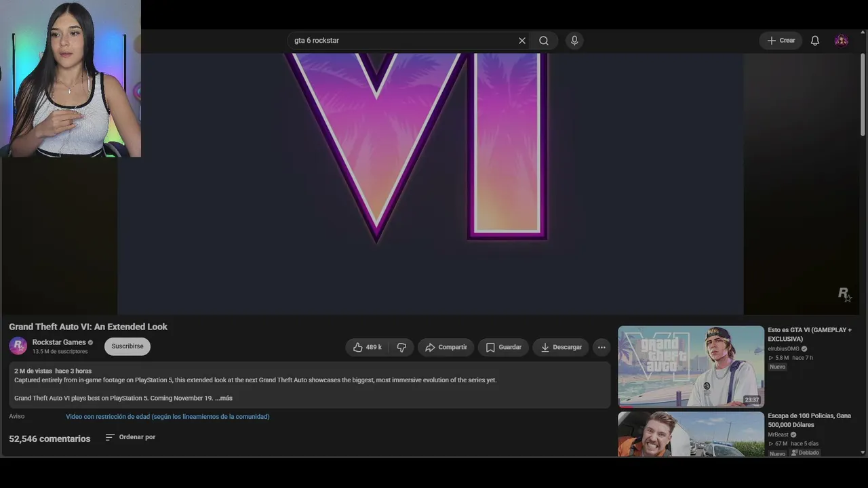Clear the search box with the X icon

[x=522, y=41]
